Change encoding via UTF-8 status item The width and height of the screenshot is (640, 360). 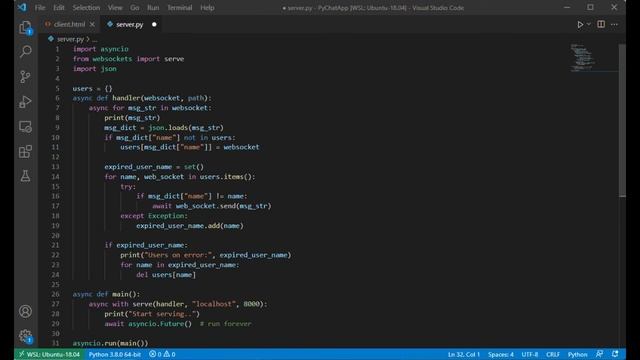coord(530,354)
